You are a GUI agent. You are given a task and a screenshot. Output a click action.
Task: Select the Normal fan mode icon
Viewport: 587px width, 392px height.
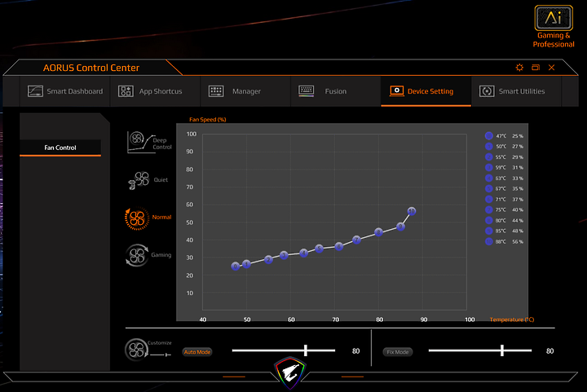coord(137,218)
